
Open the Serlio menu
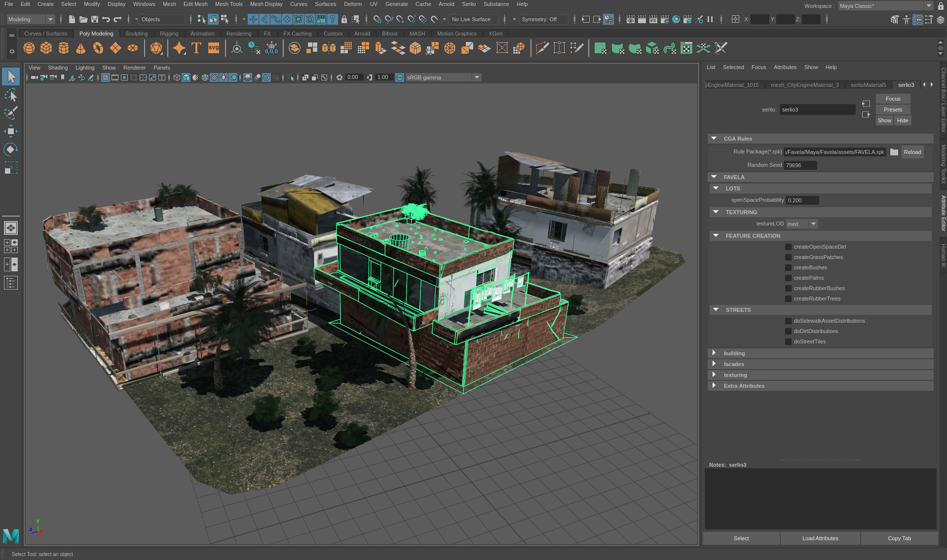(469, 4)
